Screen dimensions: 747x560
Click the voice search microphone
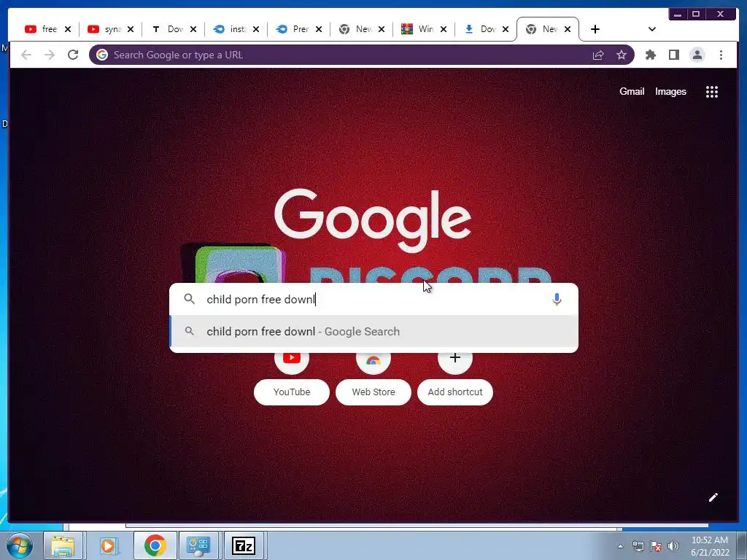pos(557,299)
